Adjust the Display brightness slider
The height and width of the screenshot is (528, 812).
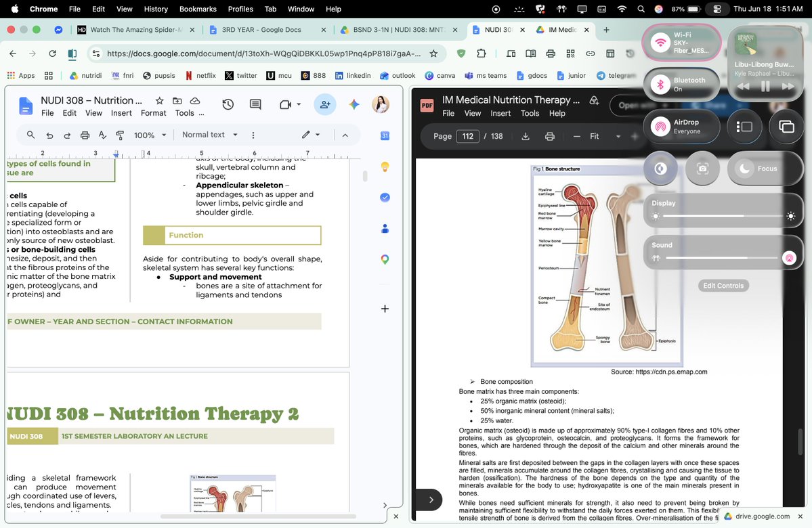(x=723, y=217)
